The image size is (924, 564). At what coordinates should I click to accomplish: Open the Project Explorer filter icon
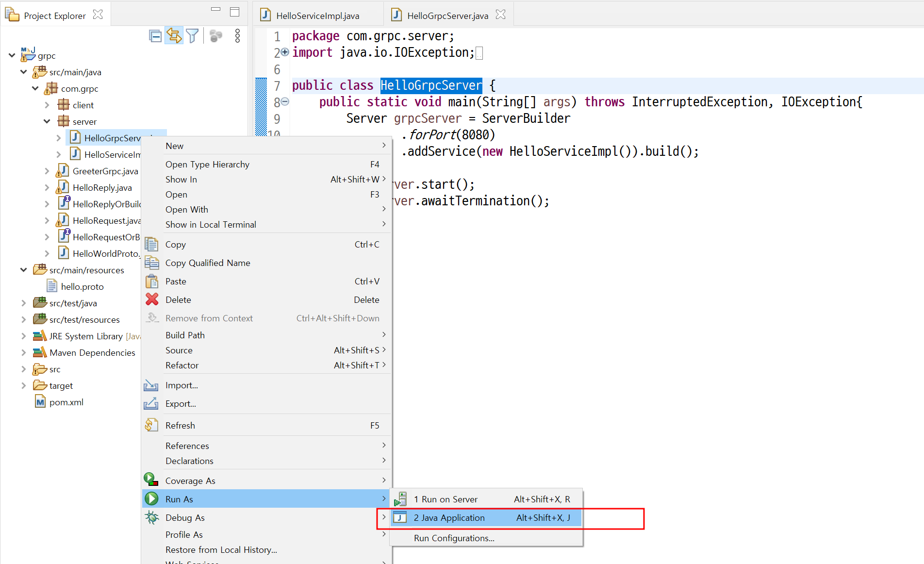tap(192, 36)
